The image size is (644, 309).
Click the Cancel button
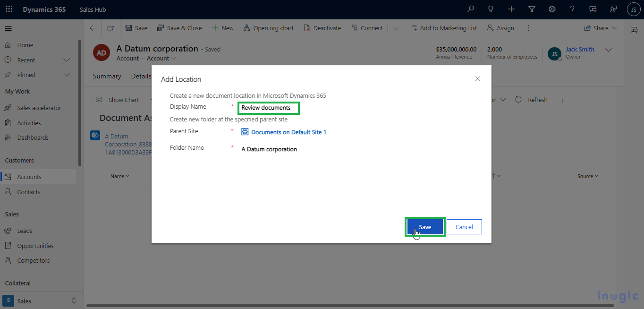point(464,227)
